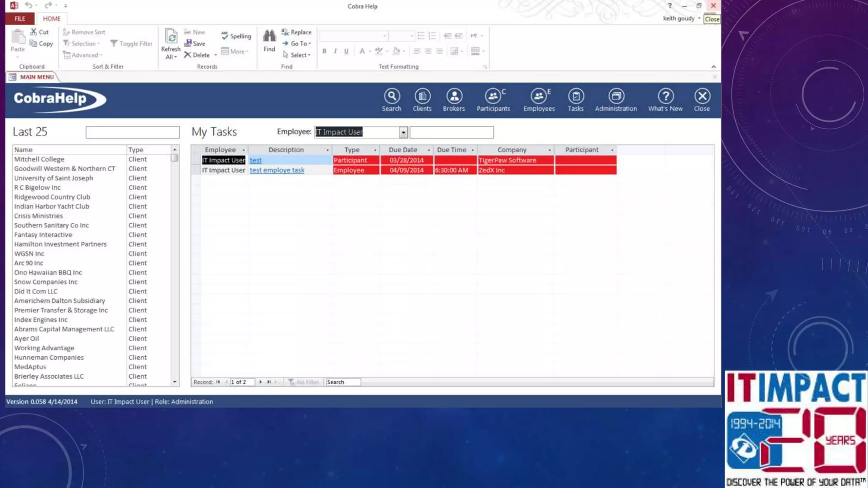Image resolution: width=868 pixels, height=488 pixels.
Task: Click the 6:30:00 AM due time cell
Action: (455, 170)
